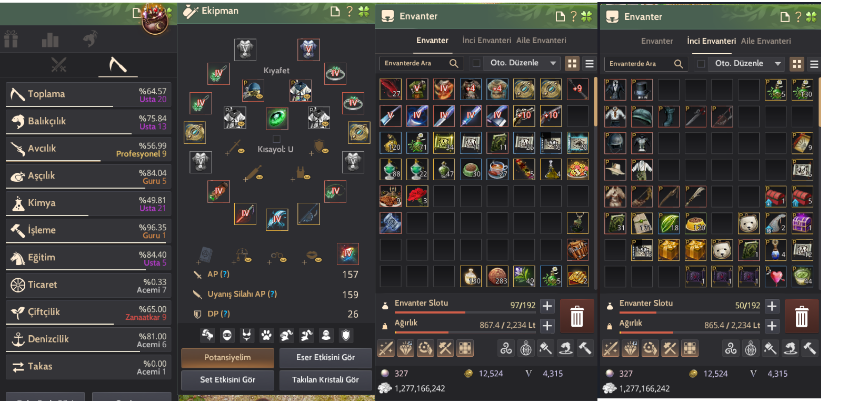Image resolution: width=868 pixels, height=401 pixels.
Task: Click the top hat item in pearl inventory
Action: pos(642,90)
